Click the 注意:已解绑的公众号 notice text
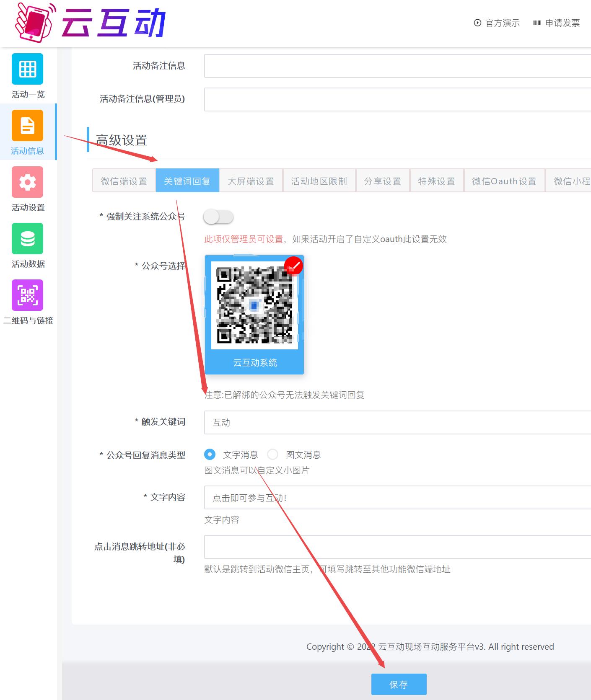This screenshot has width=591, height=700. (284, 395)
